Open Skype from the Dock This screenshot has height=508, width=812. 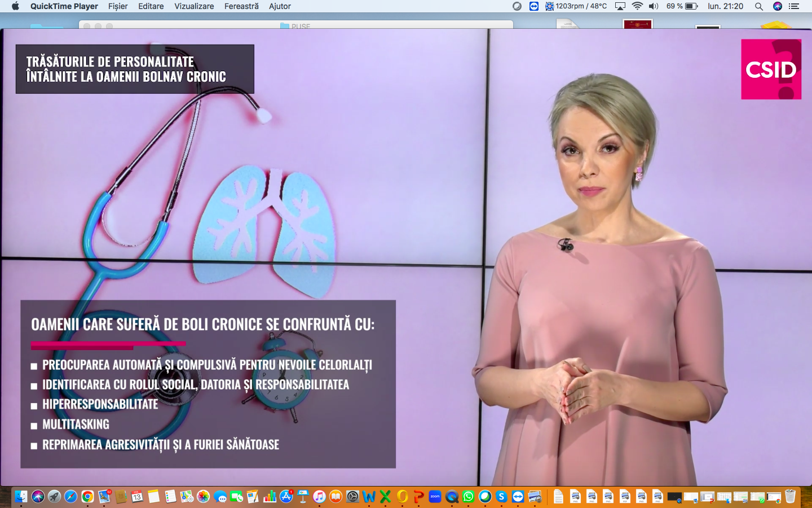point(501,497)
